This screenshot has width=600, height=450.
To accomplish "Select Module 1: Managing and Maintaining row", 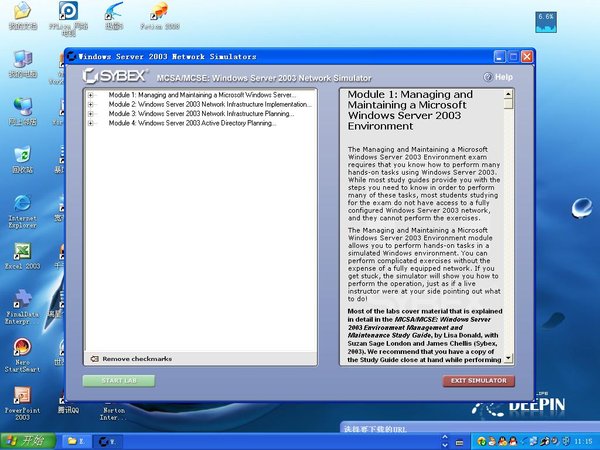I will point(202,95).
